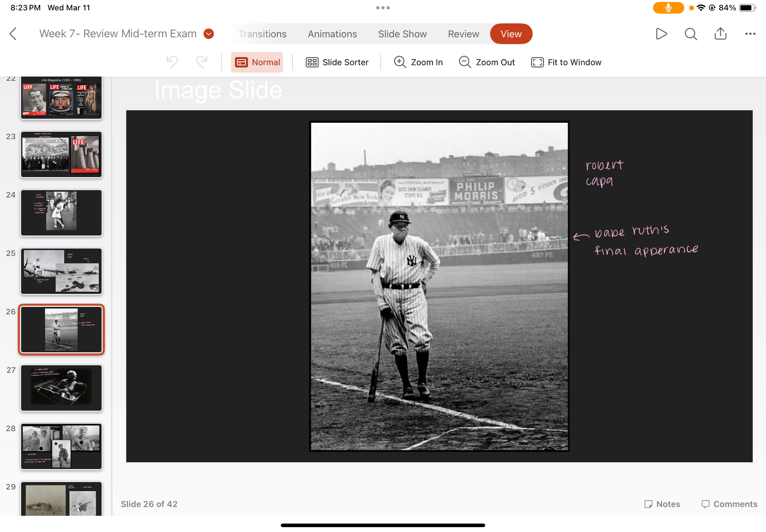
Task: Select Fit to Window
Action: (566, 62)
